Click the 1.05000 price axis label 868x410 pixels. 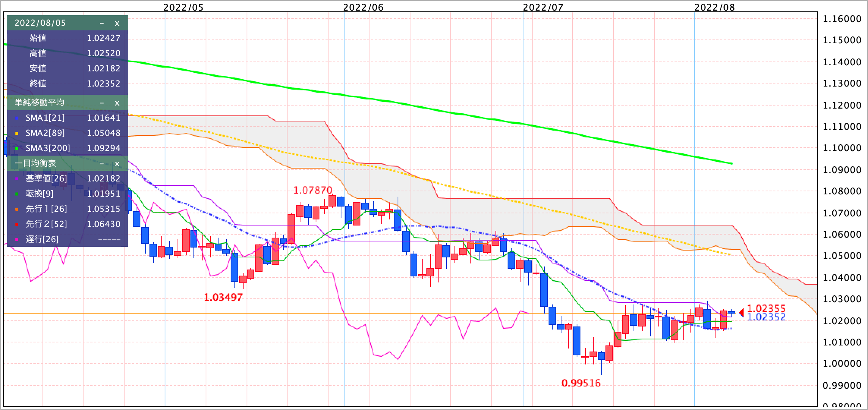[x=842, y=256]
